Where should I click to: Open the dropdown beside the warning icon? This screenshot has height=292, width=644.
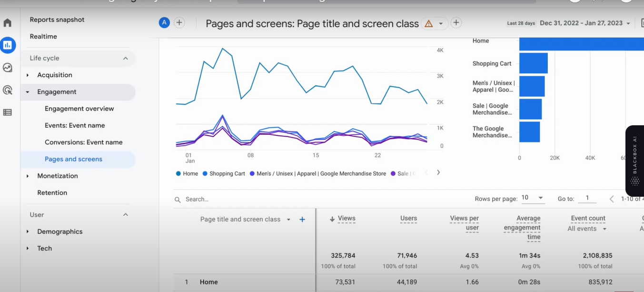[x=441, y=23]
